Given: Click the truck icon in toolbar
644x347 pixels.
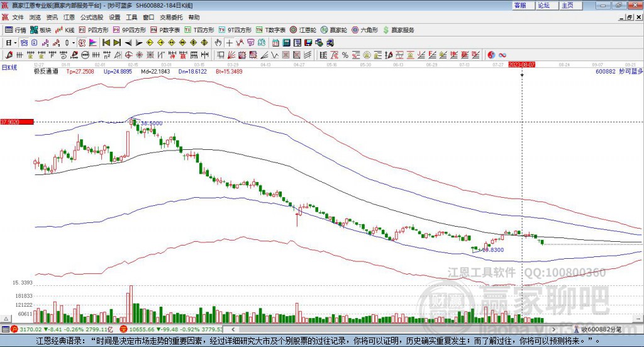Looking at the screenshot, I should click(x=330, y=43).
